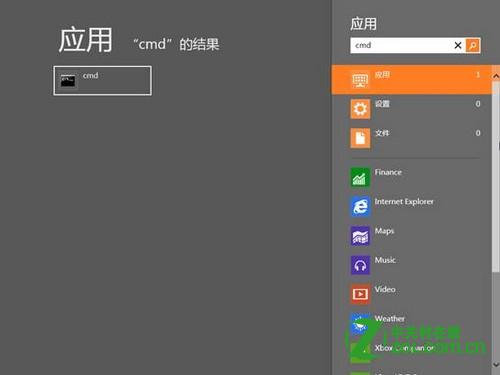Click the scroll down arrow of search pane

click(x=496, y=365)
